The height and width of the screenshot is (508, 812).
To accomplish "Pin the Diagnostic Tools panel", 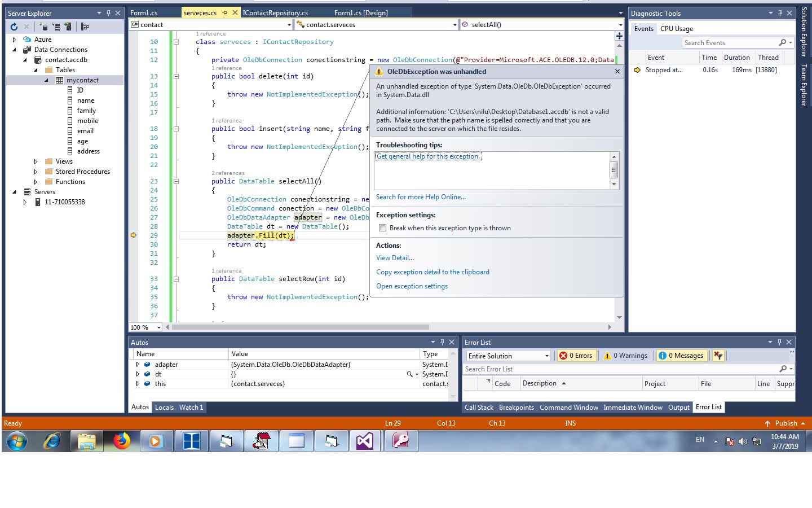I will pos(780,13).
